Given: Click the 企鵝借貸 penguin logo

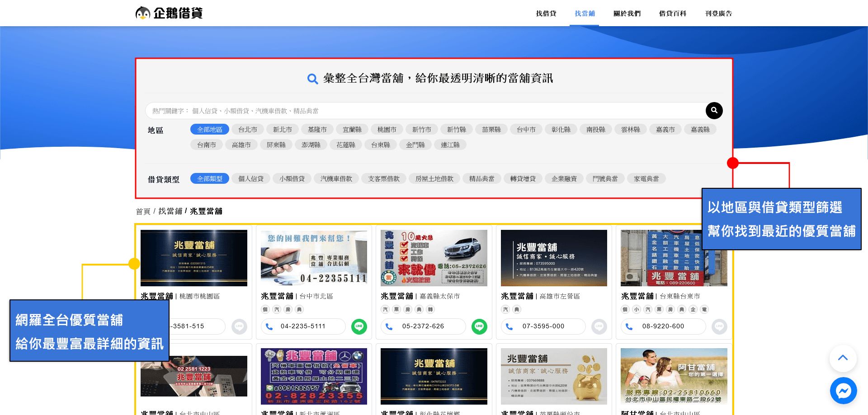Looking at the screenshot, I should pos(169,13).
